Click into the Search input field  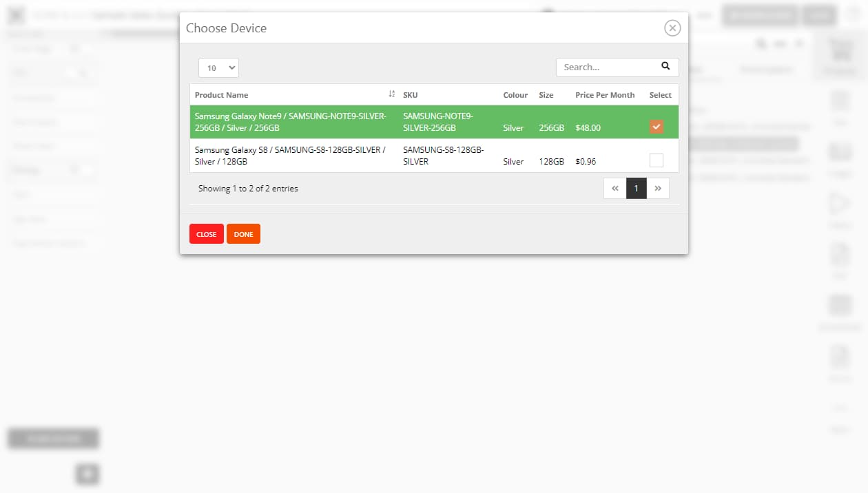click(606, 67)
